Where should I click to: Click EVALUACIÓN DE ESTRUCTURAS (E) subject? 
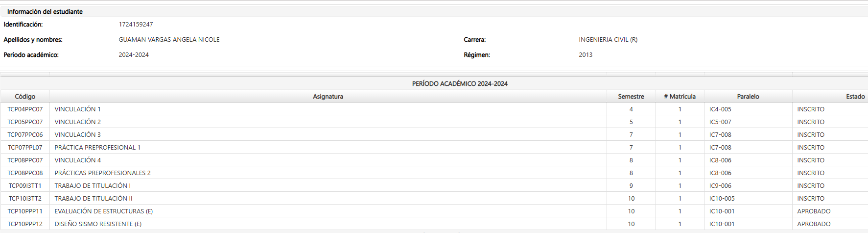click(x=103, y=211)
